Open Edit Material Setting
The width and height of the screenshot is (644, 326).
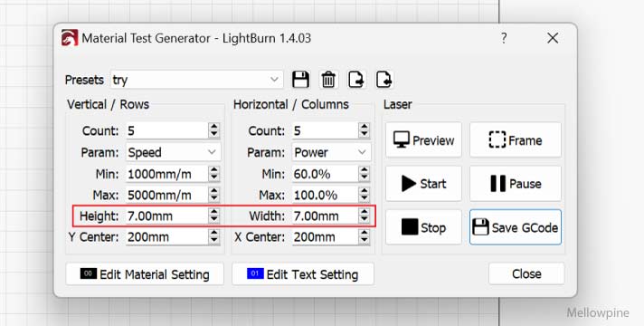145,274
